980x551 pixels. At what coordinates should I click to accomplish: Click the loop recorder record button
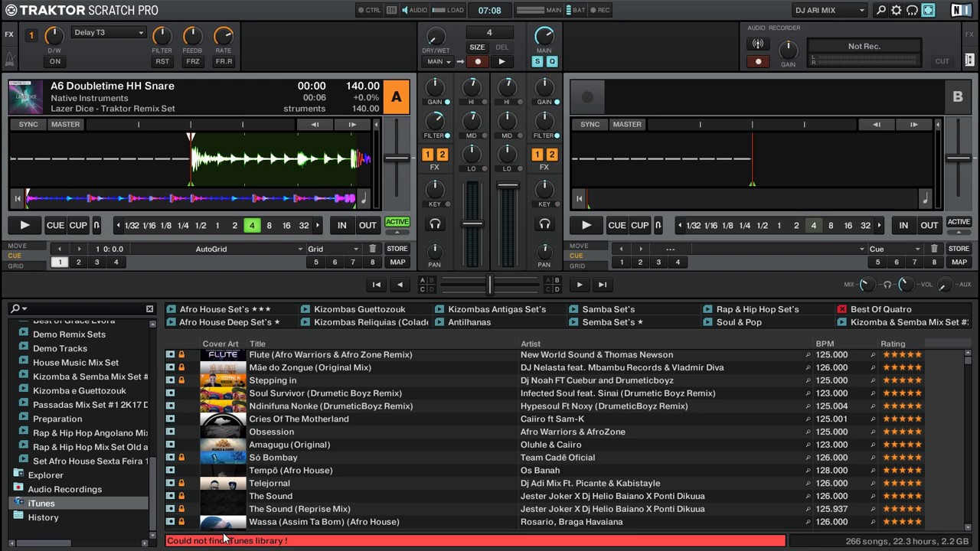click(x=478, y=61)
